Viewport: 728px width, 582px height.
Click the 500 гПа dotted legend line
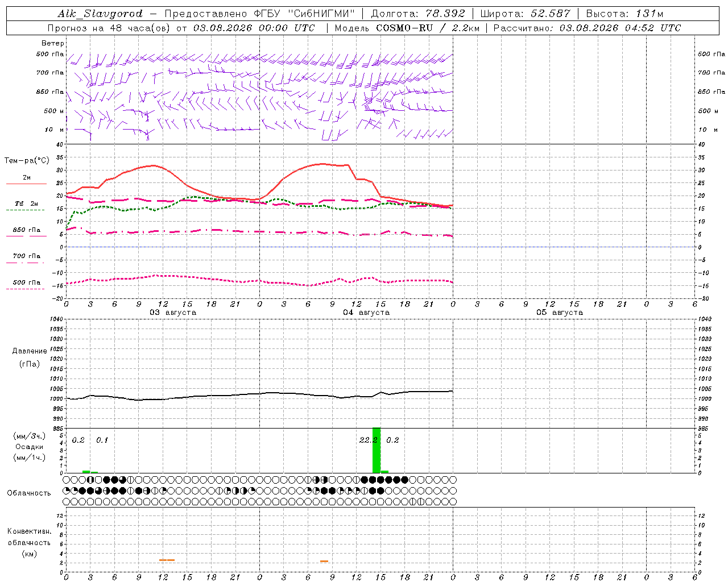coord(25,289)
